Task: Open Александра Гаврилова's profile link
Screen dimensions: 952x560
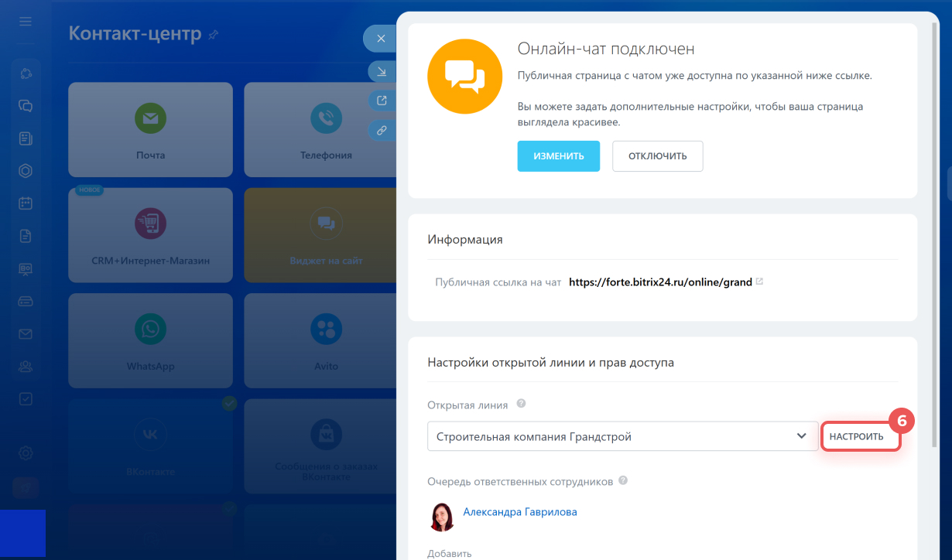Action: (x=519, y=512)
